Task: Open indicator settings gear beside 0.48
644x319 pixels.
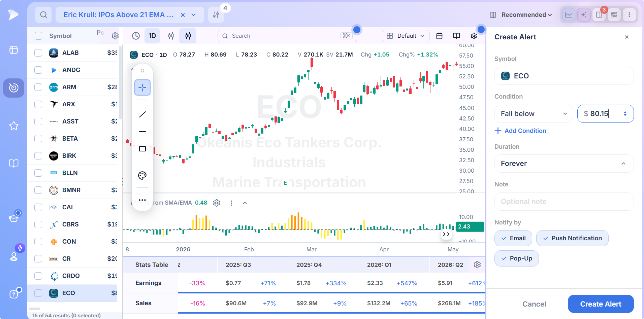Action: pyautogui.click(x=217, y=203)
